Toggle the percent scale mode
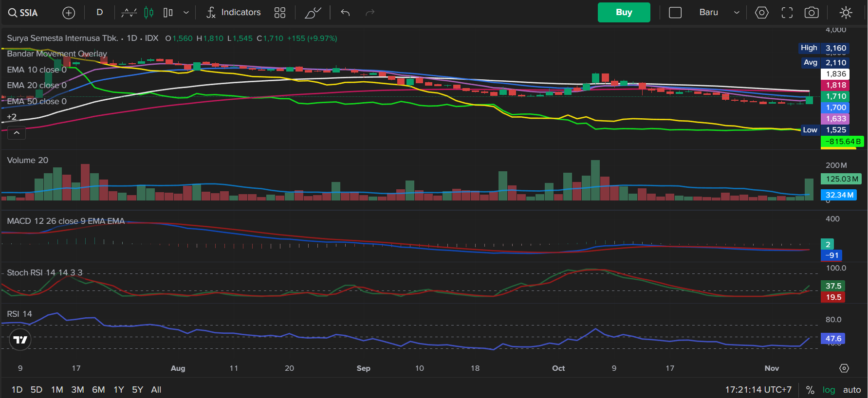868x398 pixels. (x=810, y=390)
